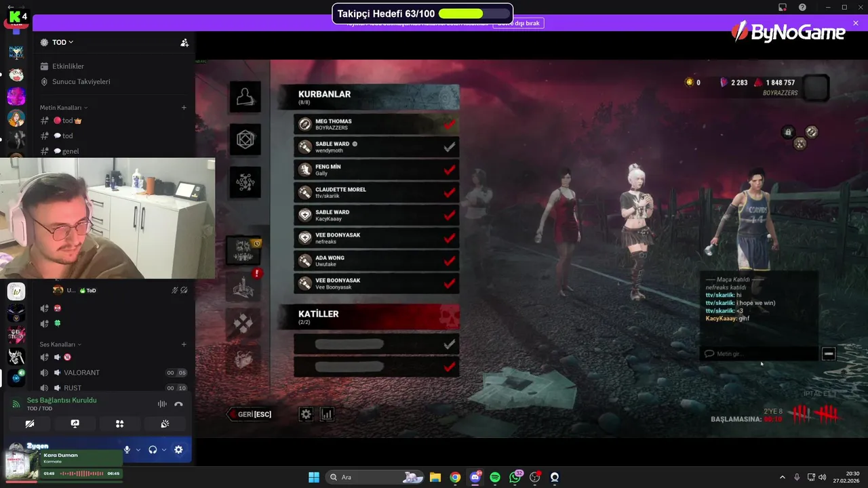Click the Discord taskbar icon
The image size is (868, 488).
475,477
